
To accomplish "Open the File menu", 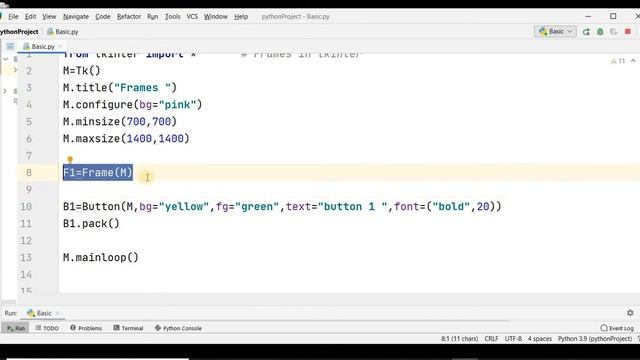I will pyautogui.click(x=13, y=16).
